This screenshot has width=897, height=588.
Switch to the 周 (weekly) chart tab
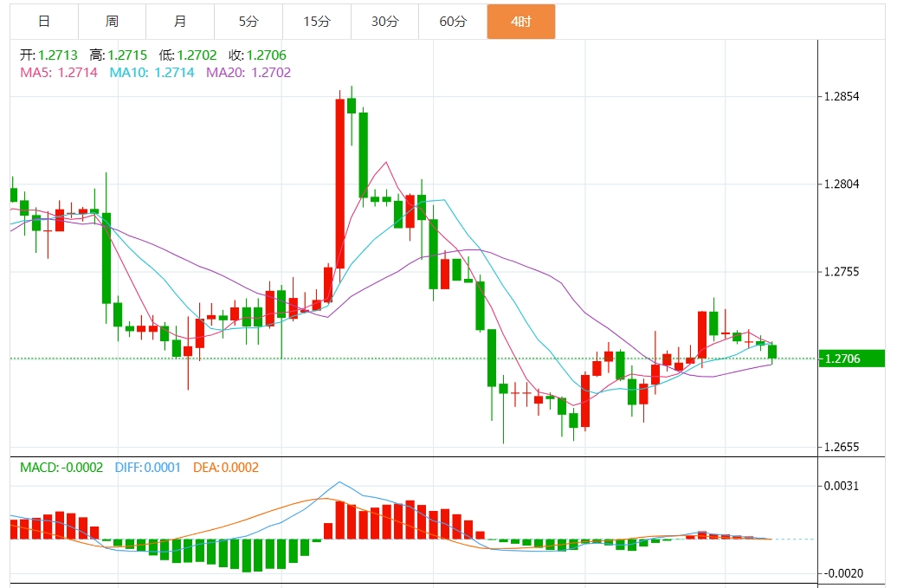(113, 22)
